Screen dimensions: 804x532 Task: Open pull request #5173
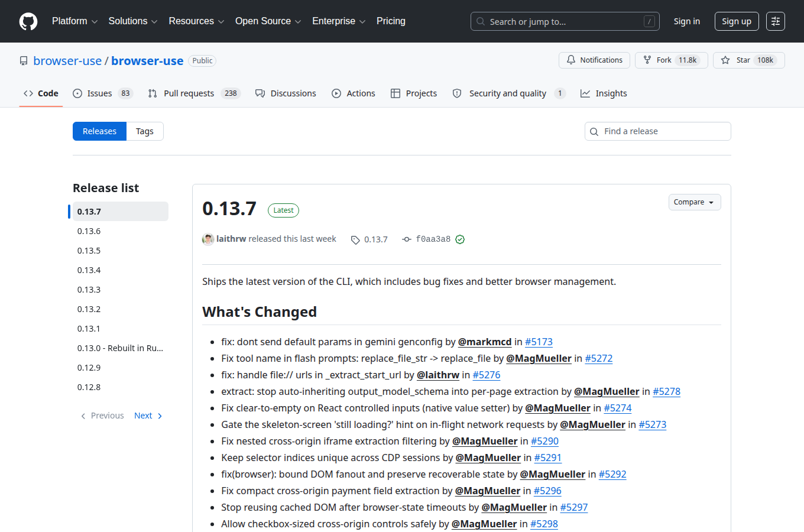click(539, 342)
